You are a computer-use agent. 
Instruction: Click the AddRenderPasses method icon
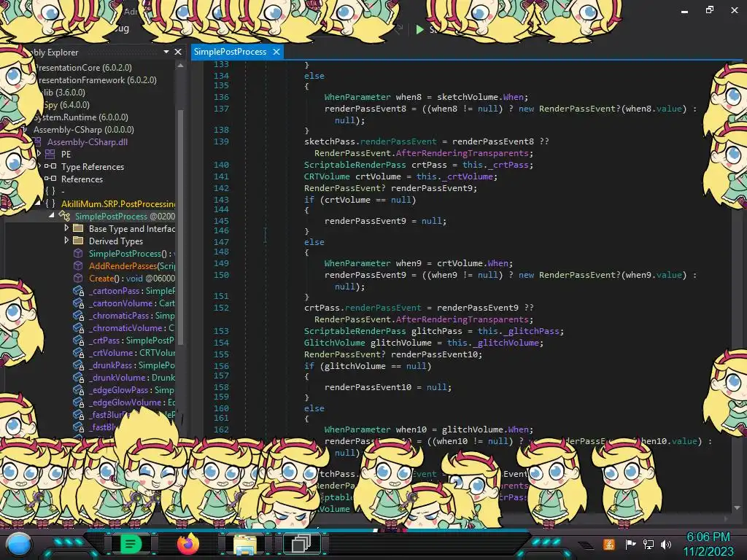coord(78,265)
